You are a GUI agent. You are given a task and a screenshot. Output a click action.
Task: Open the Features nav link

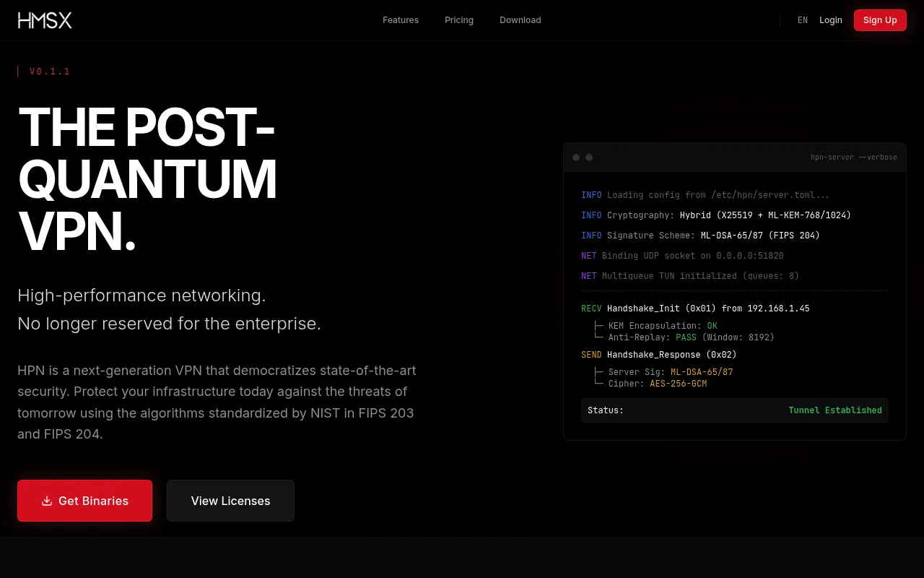pos(401,20)
